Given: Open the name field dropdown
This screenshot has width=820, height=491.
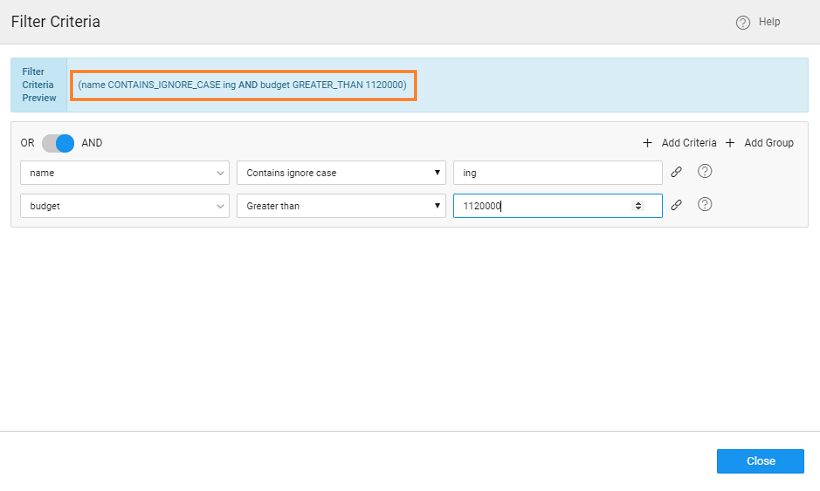Looking at the screenshot, I should coord(125,172).
